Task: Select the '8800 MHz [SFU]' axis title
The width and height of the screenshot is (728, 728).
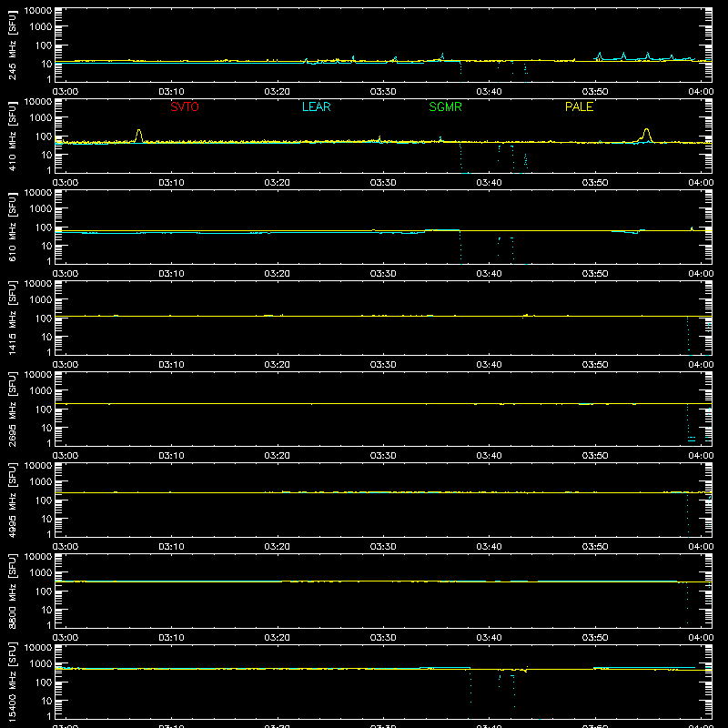Action: pyautogui.click(x=13, y=591)
